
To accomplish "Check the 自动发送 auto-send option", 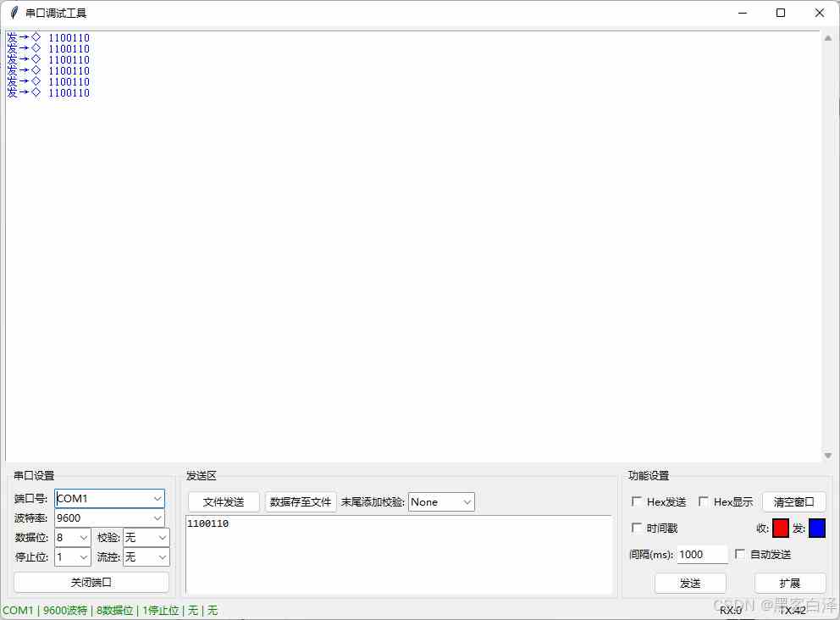I will (x=741, y=555).
